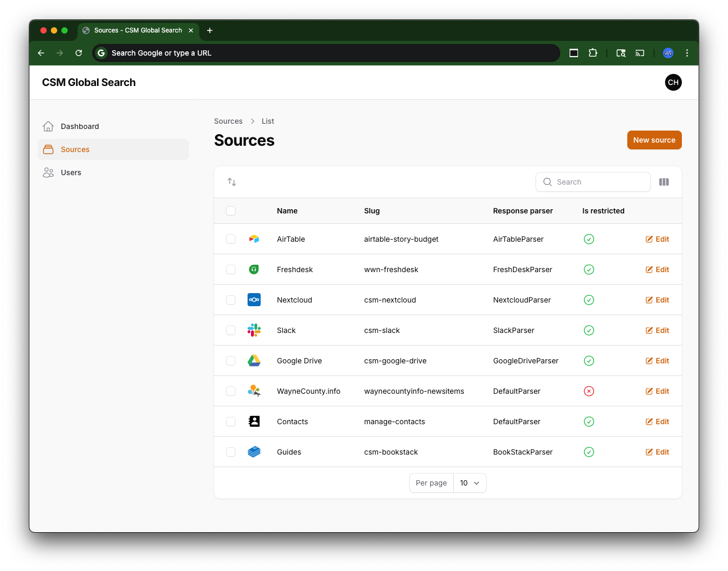
Task: Click the Slack logo icon
Action: click(254, 330)
